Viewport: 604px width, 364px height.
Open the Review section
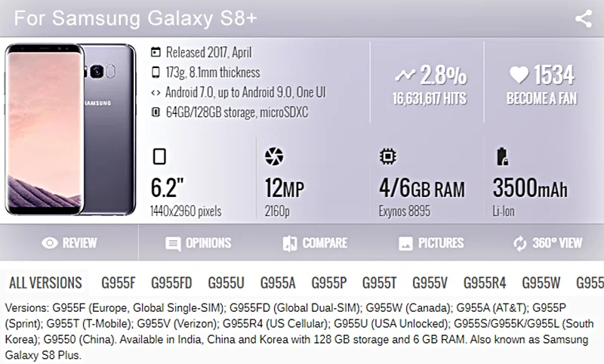coord(69,243)
